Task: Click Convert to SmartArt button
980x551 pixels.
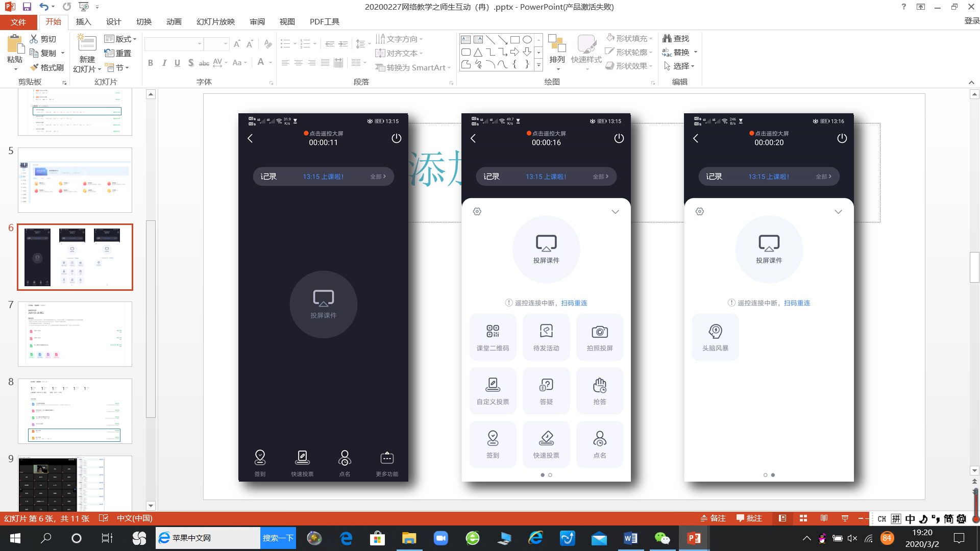Action: click(x=412, y=67)
